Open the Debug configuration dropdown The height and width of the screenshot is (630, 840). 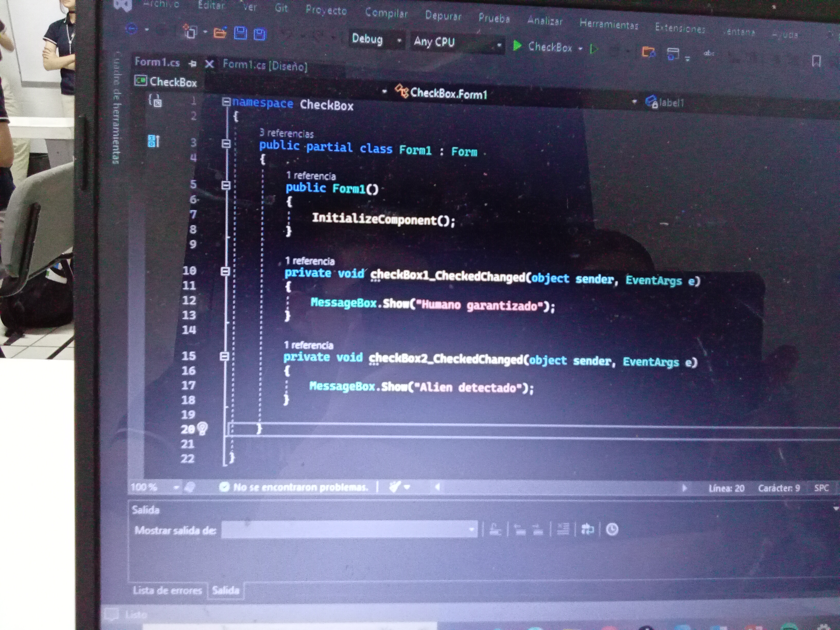399,40
